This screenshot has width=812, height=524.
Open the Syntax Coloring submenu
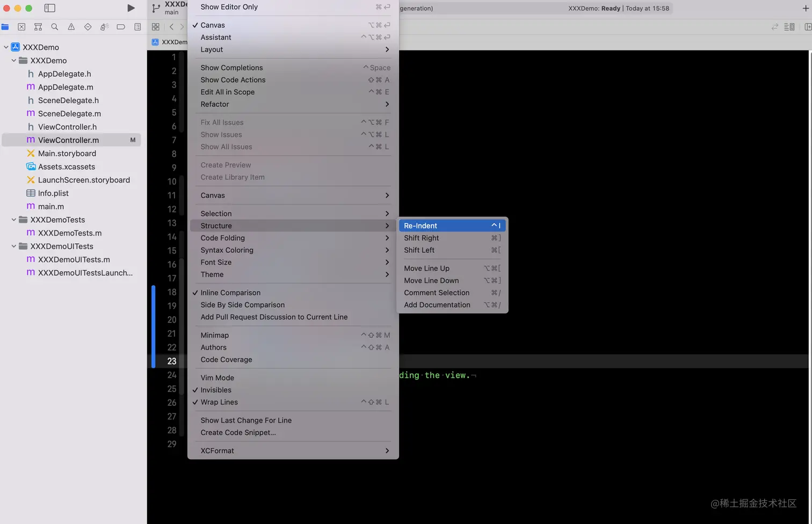point(293,250)
